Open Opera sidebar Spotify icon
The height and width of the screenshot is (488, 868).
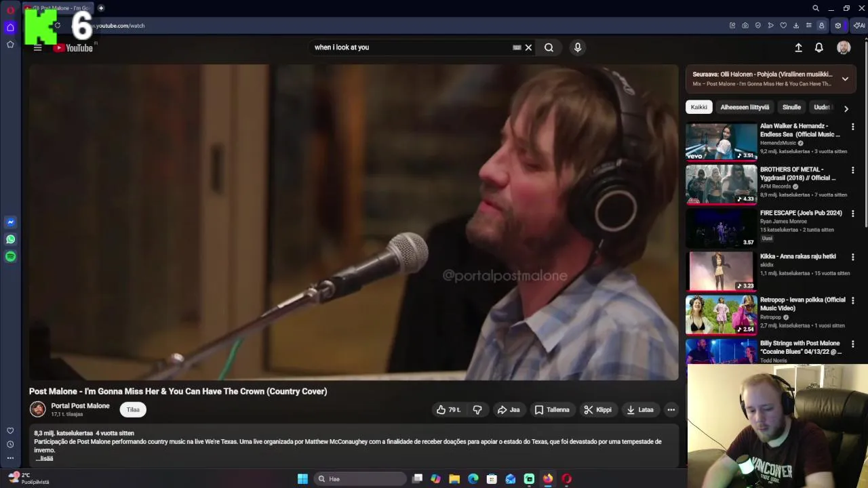10,257
